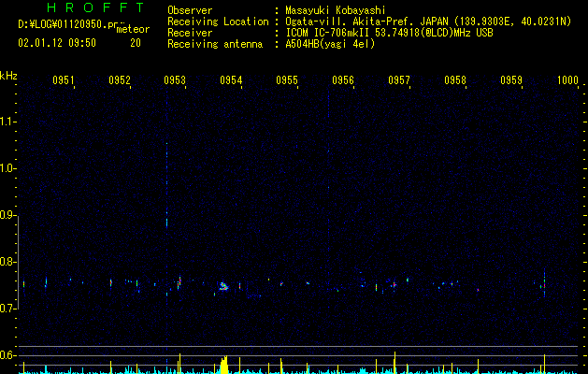
Task: Click the tall yellow signal peak near 0954
Action: point(223,365)
